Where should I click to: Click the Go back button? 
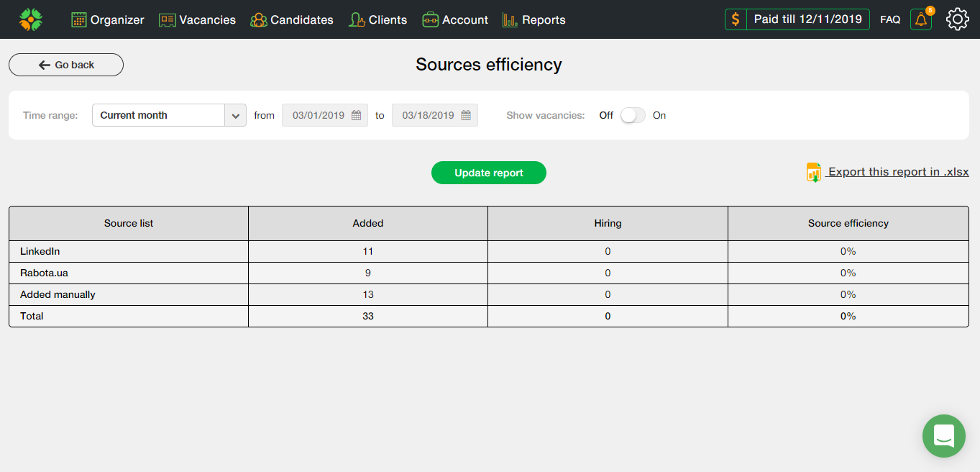click(66, 65)
